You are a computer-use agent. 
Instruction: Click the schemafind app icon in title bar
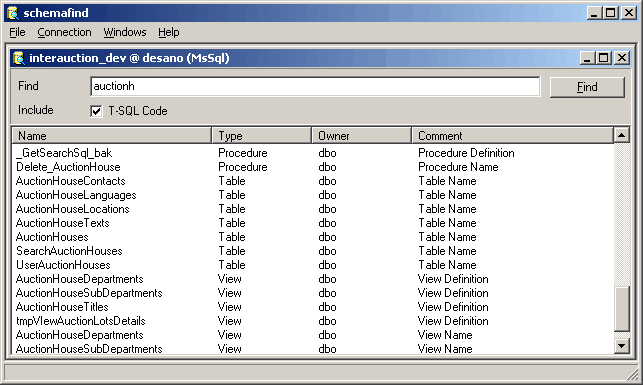13,13
